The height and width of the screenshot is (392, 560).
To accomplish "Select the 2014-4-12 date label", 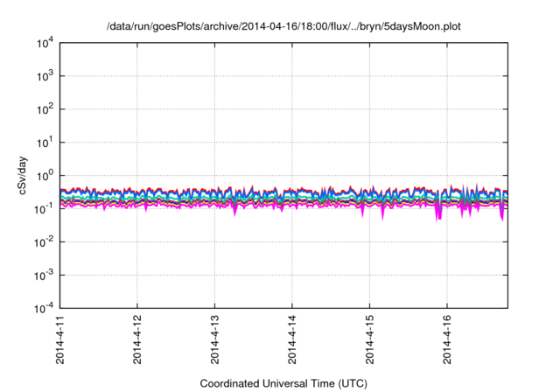I will [x=137, y=339].
